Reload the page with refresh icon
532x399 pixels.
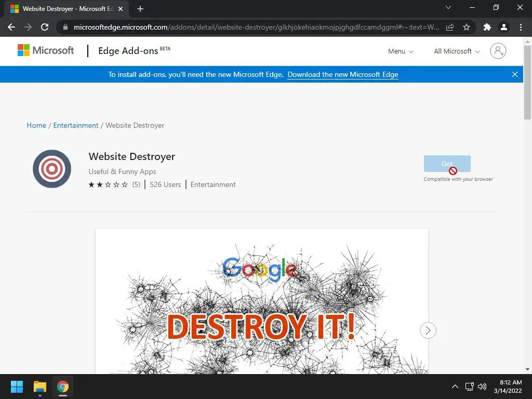pyautogui.click(x=45, y=27)
